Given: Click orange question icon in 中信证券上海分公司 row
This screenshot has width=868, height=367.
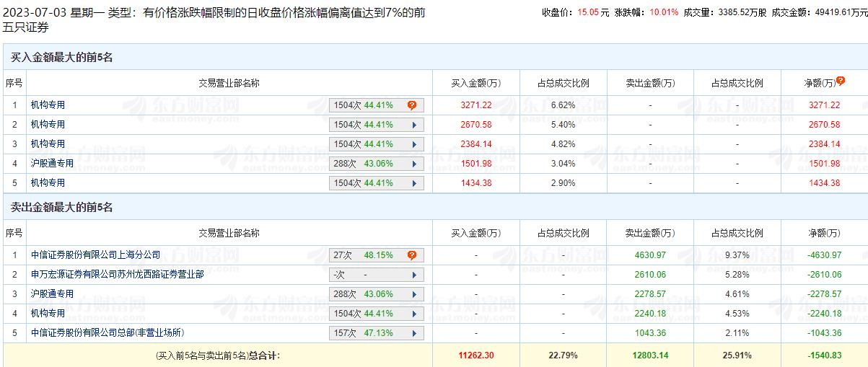Looking at the screenshot, I should 412,255.
